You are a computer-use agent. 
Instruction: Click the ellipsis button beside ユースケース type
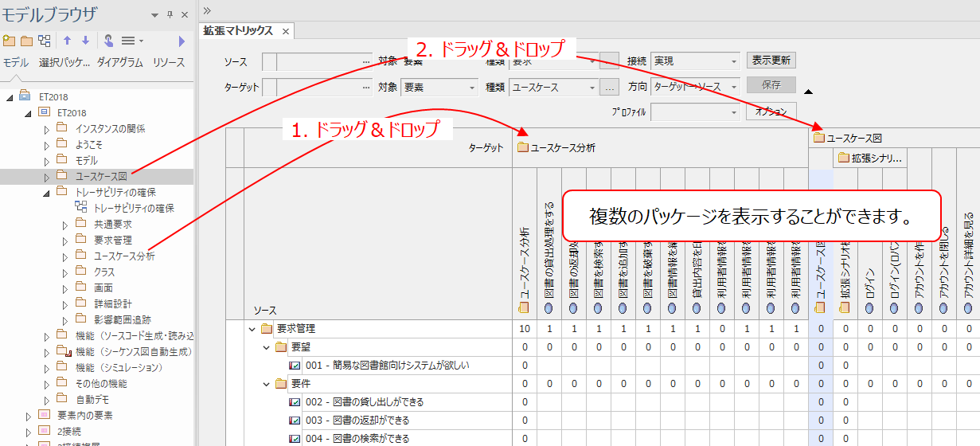pyautogui.click(x=610, y=87)
